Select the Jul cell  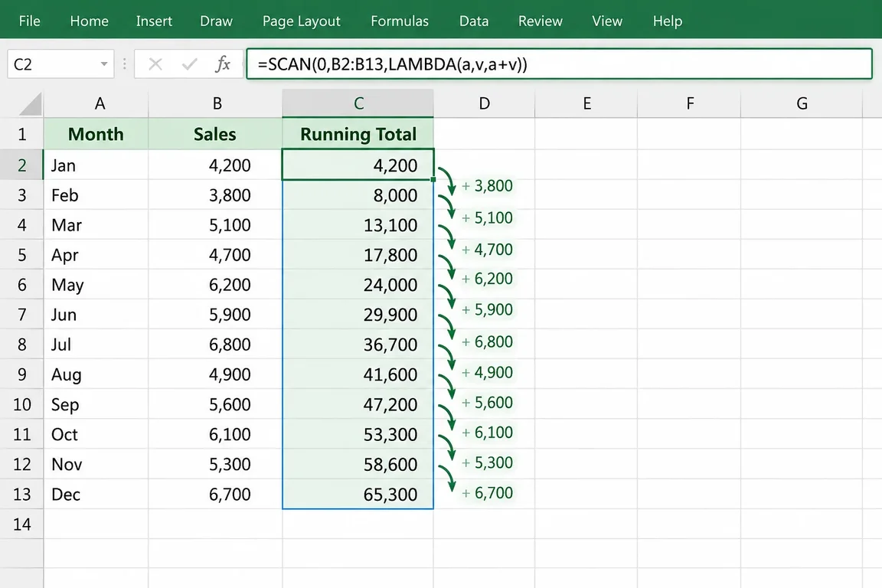(x=96, y=344)
